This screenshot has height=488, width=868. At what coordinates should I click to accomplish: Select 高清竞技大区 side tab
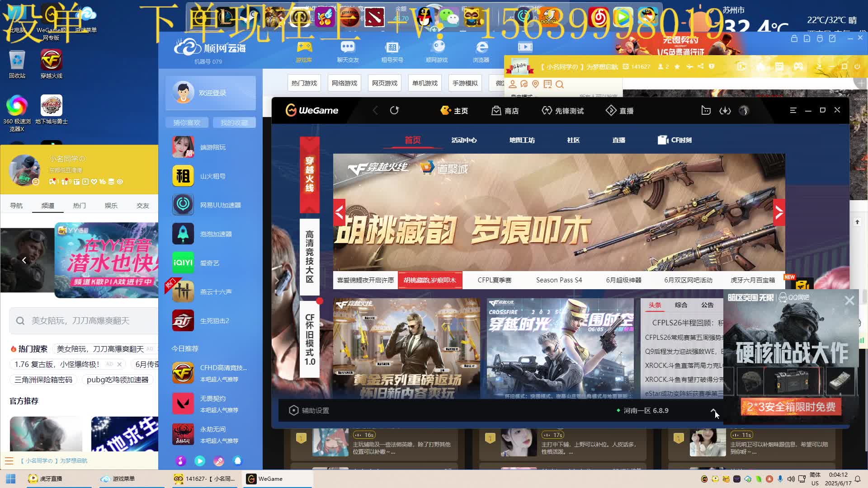(310, 257)
